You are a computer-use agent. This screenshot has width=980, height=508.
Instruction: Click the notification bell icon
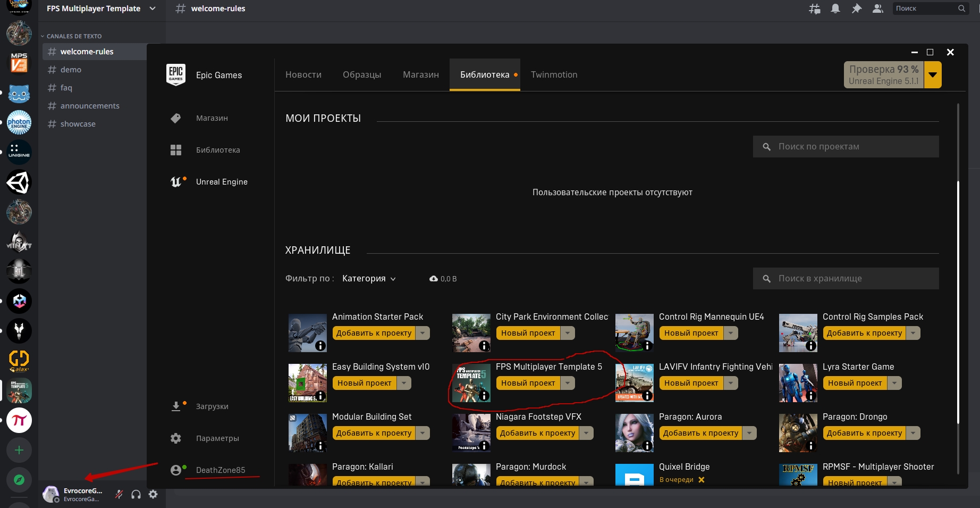point(835,9)
